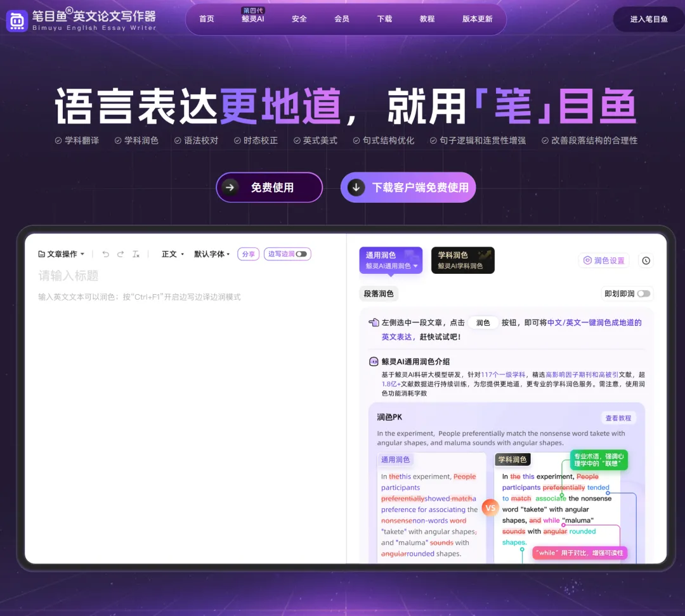Viewport: 685px width, 616px height.
Task: Click the 英式美式 feature text
Action: pos(320,140)
